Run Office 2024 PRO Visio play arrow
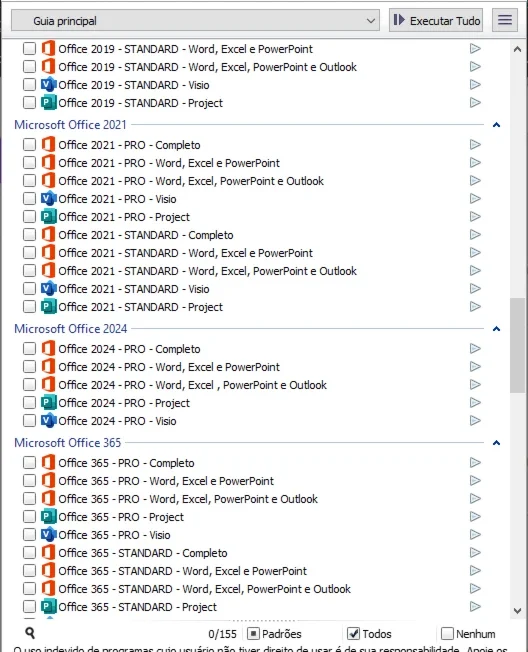Viewport: 528px width, 652px height. click(475, 421)
